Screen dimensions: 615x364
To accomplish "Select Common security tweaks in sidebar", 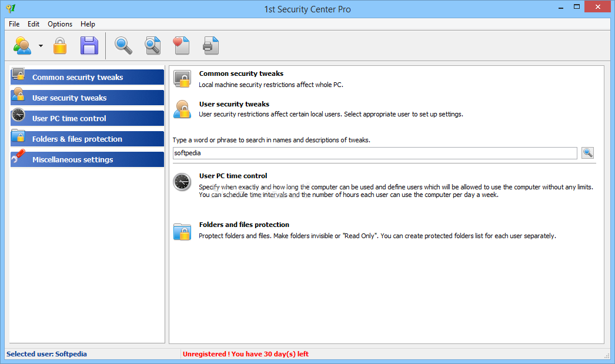I will point(87,77).
